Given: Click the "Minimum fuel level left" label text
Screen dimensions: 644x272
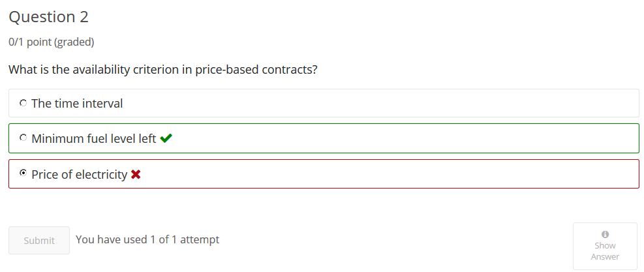Looking at the screenshot, I should (x=94, y=139).
